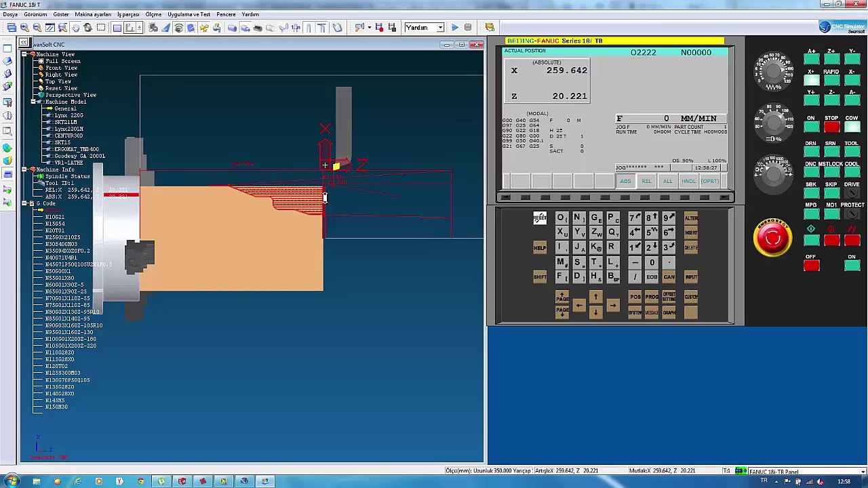Click the green concentric circles toolbar icon
This screenshot has height=488, width=868.
click(178, 28)
